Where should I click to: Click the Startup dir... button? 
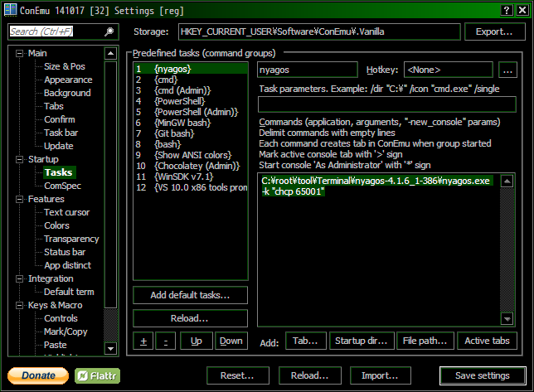click(x=362, y=341)
